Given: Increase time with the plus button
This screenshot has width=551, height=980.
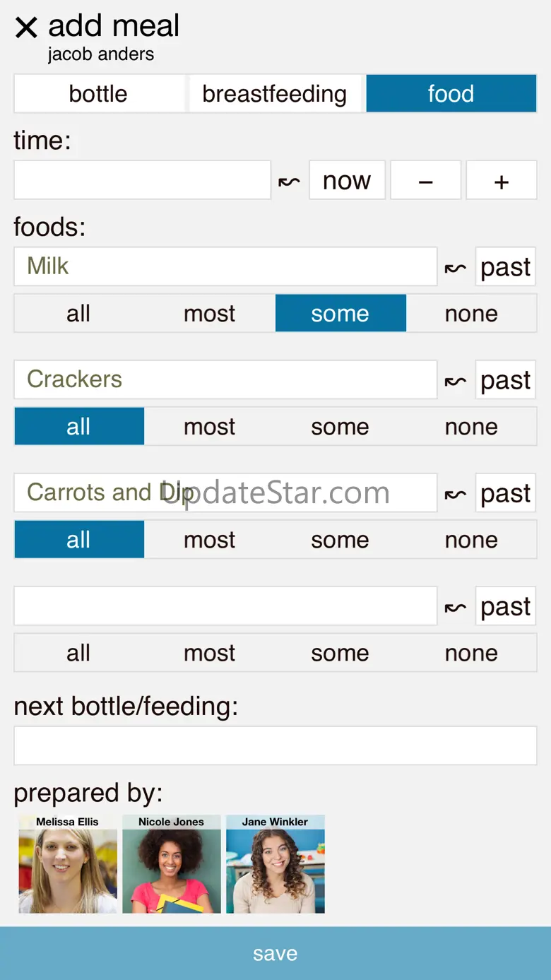Looking at the screenshot, I should click(501, 181).
